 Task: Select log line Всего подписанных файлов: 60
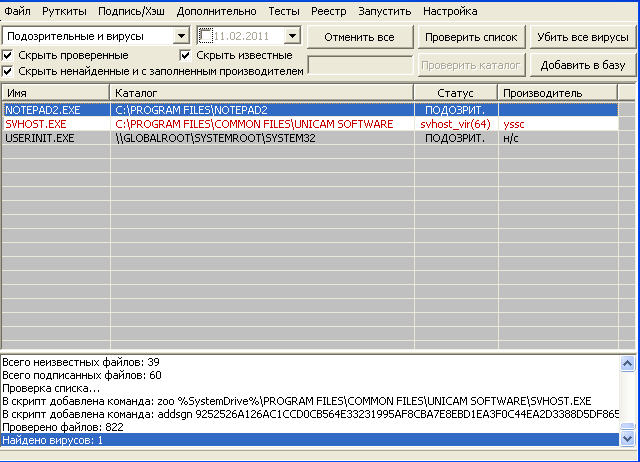tap(310, 375)
